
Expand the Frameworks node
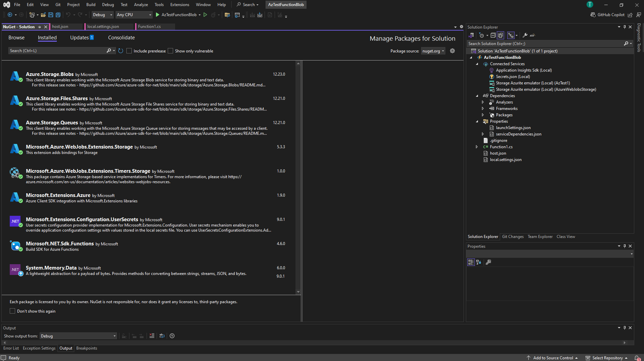pos(483,109)
